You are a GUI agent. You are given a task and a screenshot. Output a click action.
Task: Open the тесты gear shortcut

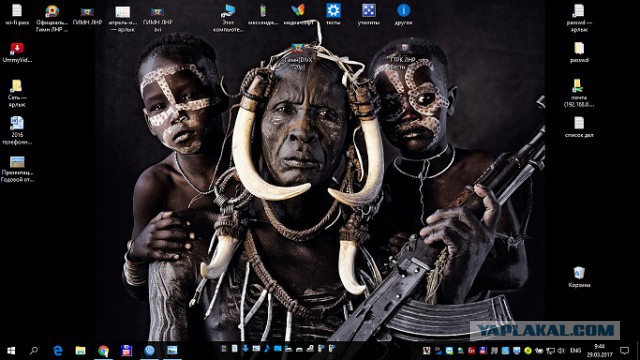pos(333,14)
